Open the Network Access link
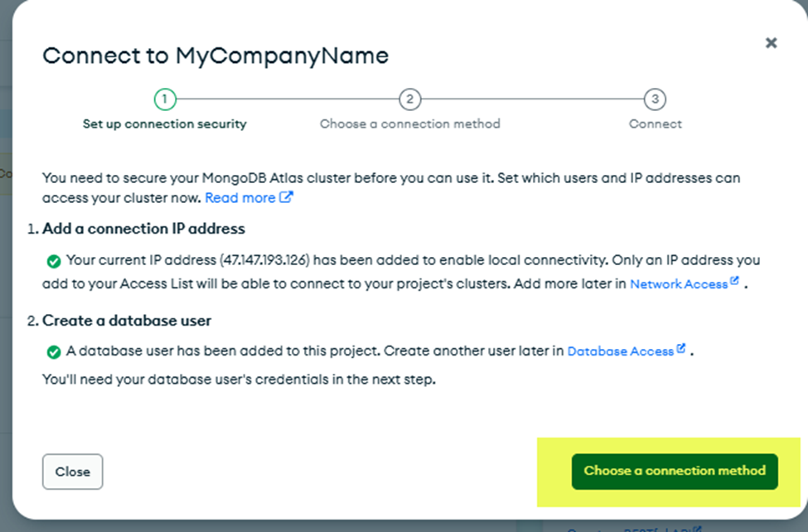808x532 pixels. pos(679,284)
